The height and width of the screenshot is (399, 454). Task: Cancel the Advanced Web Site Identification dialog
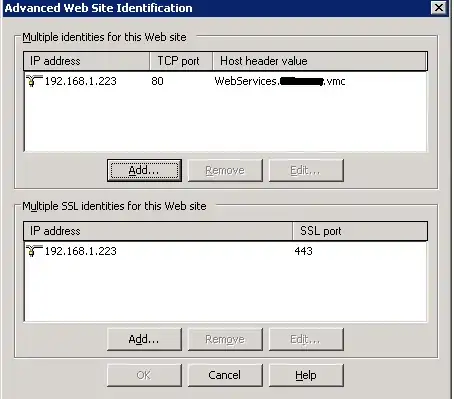pos(225,375)
